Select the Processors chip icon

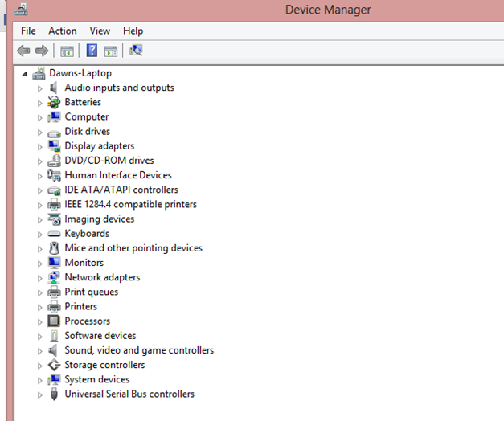(54, 321)
